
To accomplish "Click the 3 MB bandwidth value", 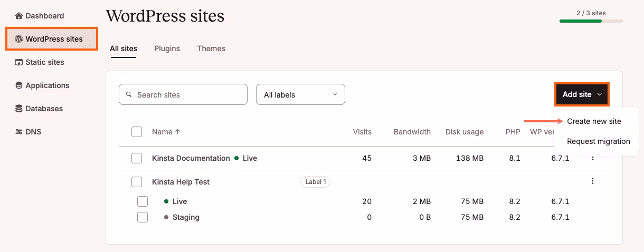I will tap(421, 158).
